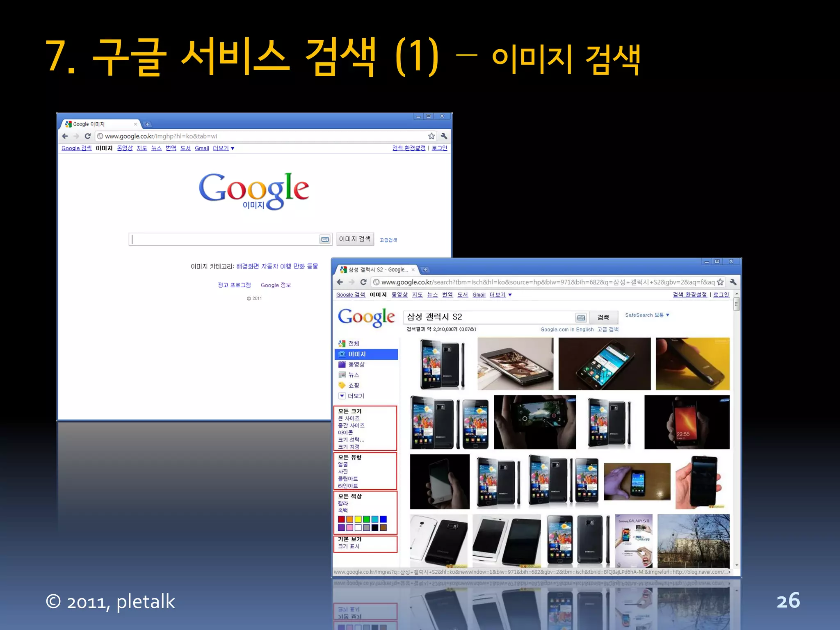840x630 pixels.
Task: Click 이미지 검색 button on image homepage
Action: (355, 239)
